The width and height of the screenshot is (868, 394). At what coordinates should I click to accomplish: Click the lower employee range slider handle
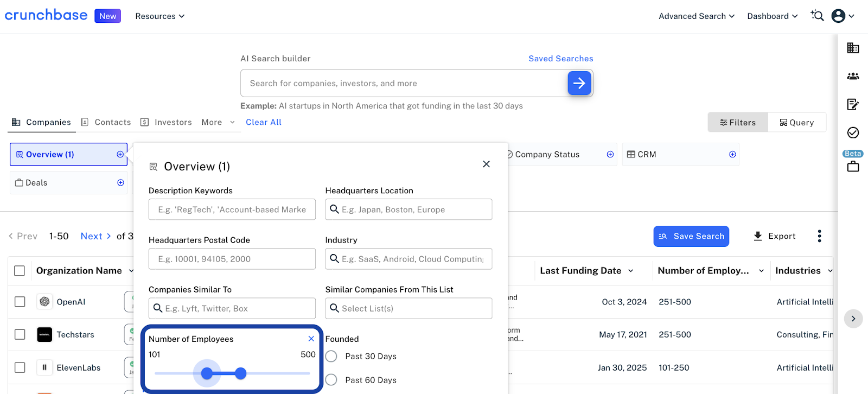click(207, 373)
